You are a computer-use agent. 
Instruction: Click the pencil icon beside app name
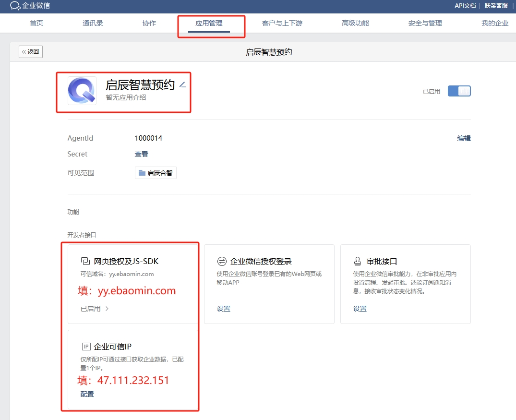tap(182, 85)
